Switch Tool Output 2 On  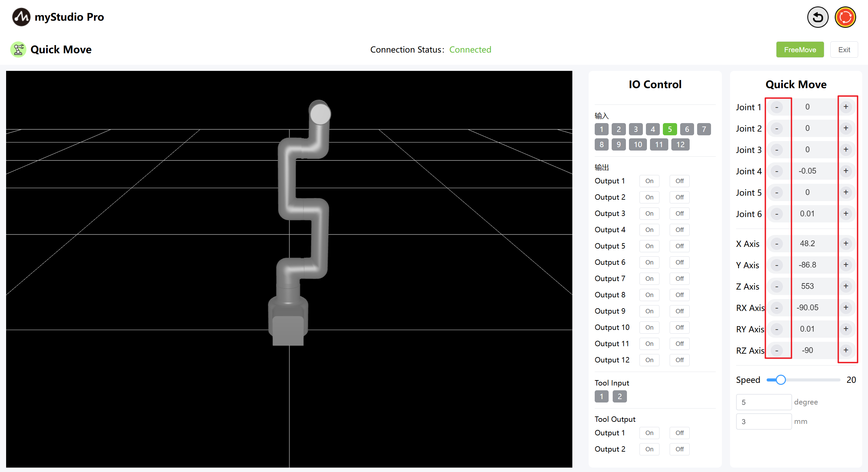tap(649, 449)
